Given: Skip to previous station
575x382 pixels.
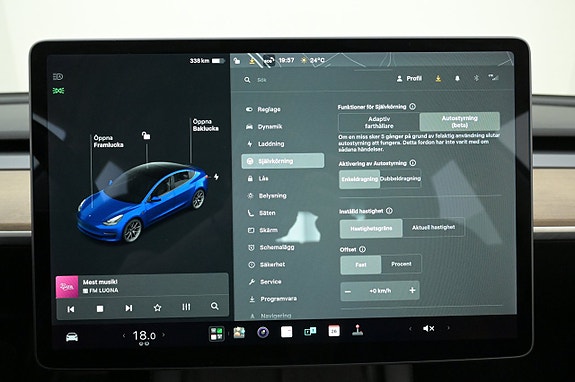Looking at the screenshot, I should 71,309.
